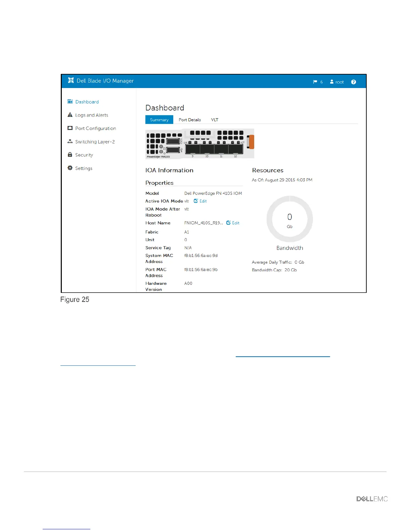
Task: Click the Service Tag value N/A
Action: point(188,248)
